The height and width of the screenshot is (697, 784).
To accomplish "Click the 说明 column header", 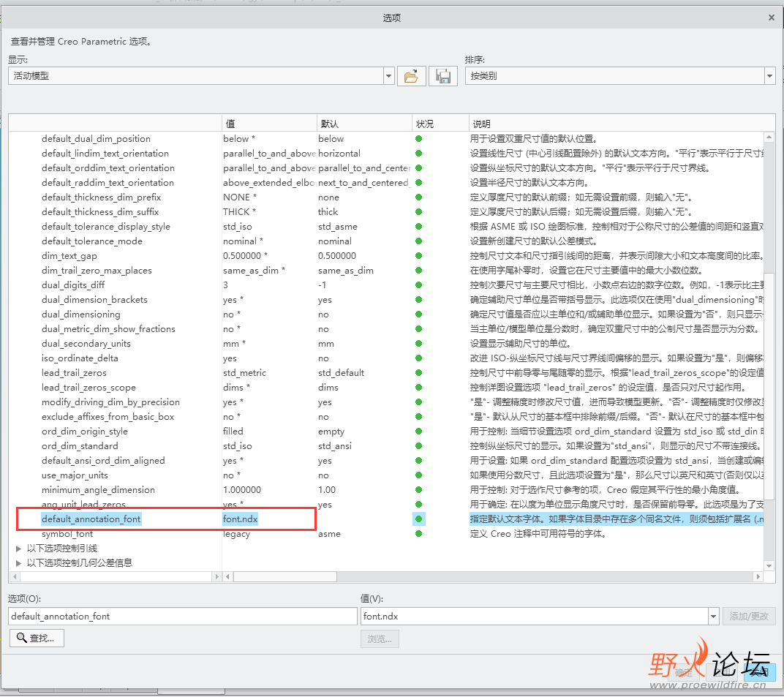I will coord(622,124).
